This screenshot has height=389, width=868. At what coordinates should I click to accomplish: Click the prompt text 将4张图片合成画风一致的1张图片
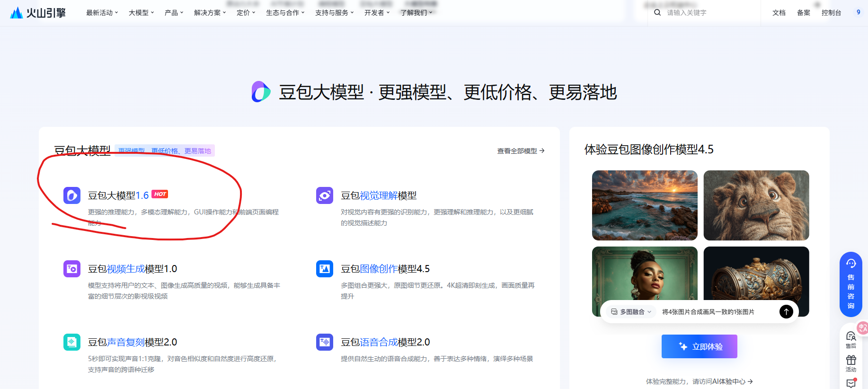[708, 312]
